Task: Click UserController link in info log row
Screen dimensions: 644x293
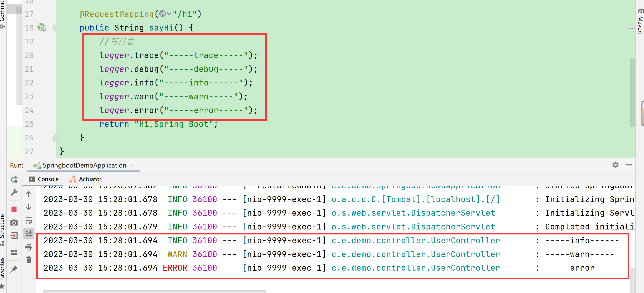Action: pos(415,241)
